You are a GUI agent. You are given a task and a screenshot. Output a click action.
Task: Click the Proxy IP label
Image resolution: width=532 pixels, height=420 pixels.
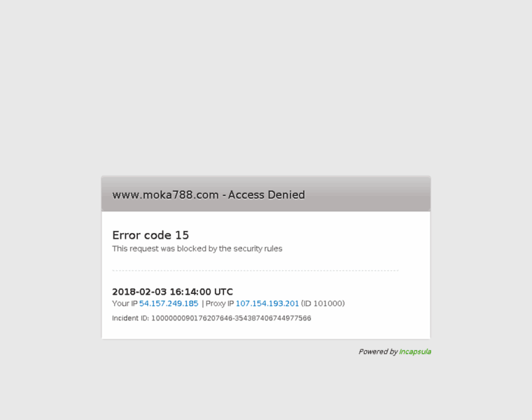[220, 303]
